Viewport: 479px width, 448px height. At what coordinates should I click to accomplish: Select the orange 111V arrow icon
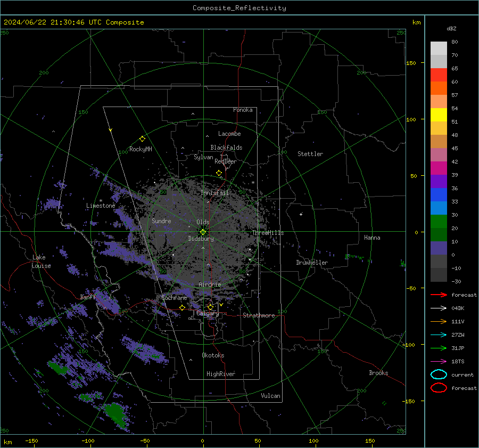[439, 321]
